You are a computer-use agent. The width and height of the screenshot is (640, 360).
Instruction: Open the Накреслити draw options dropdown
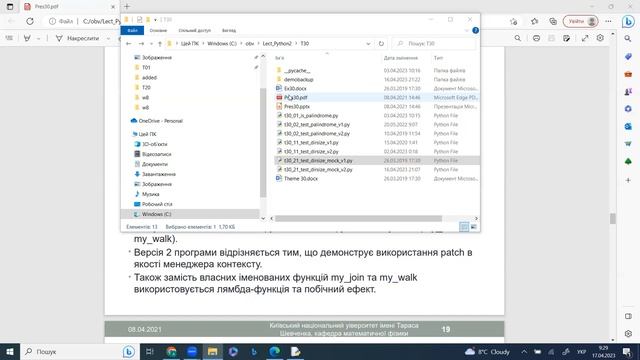point(108,38)
